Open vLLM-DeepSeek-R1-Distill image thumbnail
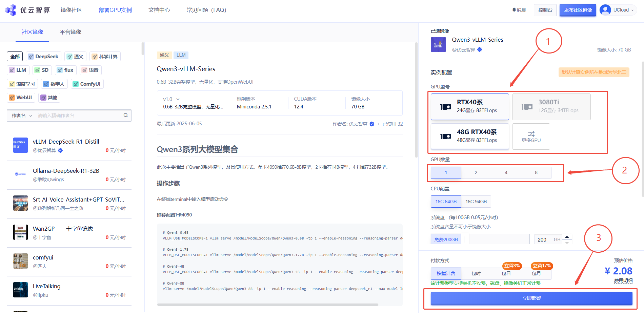The width and height of the screenshot is (644, 313). (x=20, y=145)
